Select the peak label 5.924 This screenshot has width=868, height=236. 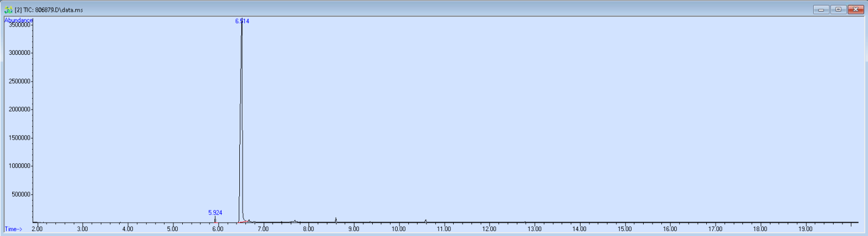[x=215, y=212]
